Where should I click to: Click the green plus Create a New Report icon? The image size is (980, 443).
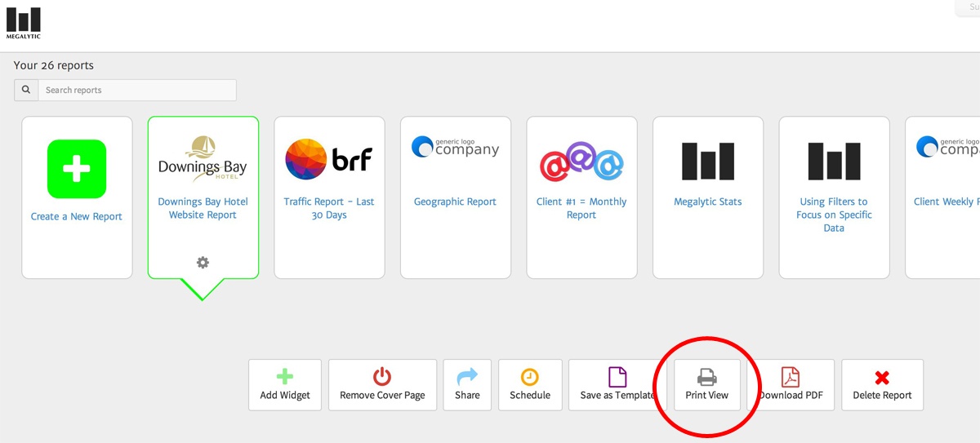click(77, 169)
